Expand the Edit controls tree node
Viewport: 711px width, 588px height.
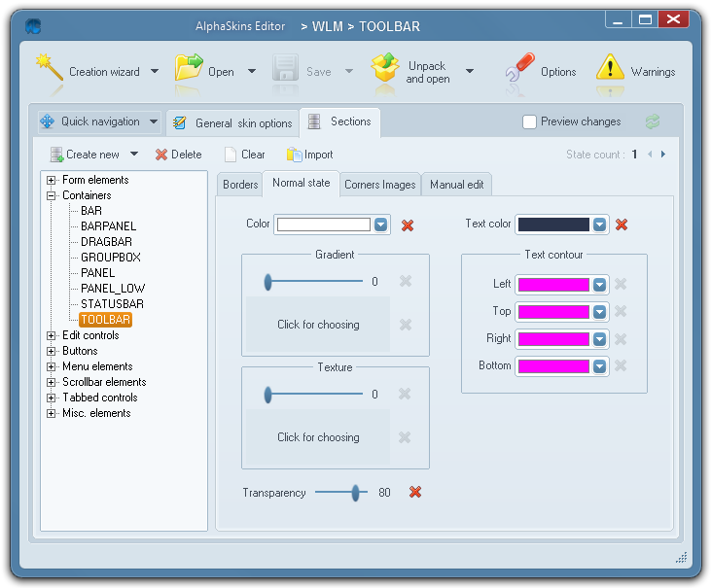click(x=52, y=335)
